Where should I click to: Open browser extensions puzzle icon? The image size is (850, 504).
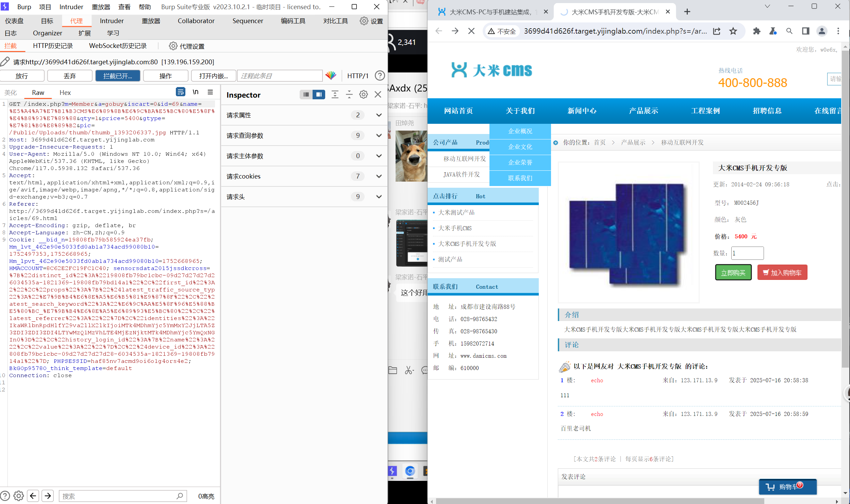click(756, 31)
